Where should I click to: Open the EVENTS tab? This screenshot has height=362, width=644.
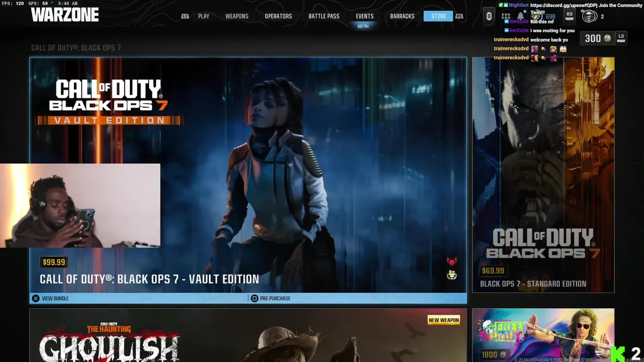(x=365, y=16)
